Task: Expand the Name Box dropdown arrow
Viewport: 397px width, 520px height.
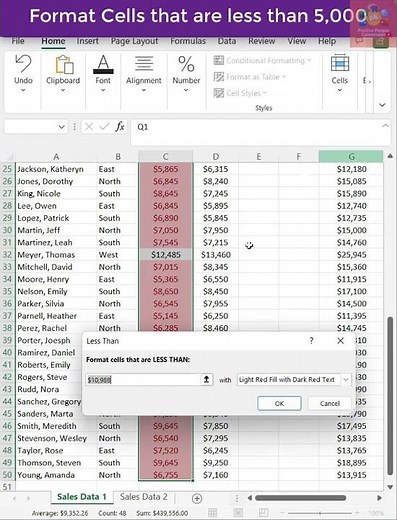Action: [61, 127]
